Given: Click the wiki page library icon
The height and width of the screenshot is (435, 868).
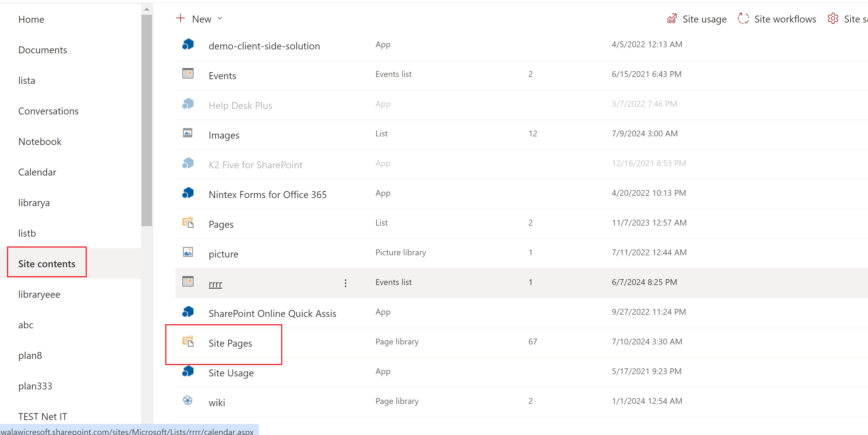Looking at the screenshot, I should pyautogui.click(x=188, y=401).
